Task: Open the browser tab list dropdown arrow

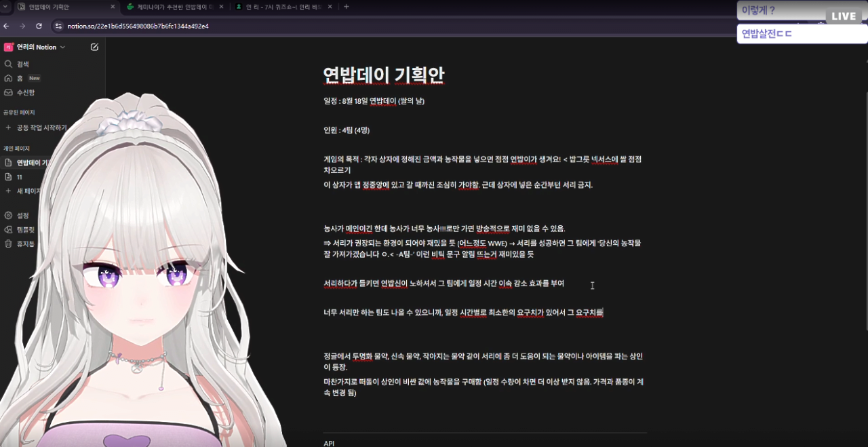Action: [x=6, y=7]
